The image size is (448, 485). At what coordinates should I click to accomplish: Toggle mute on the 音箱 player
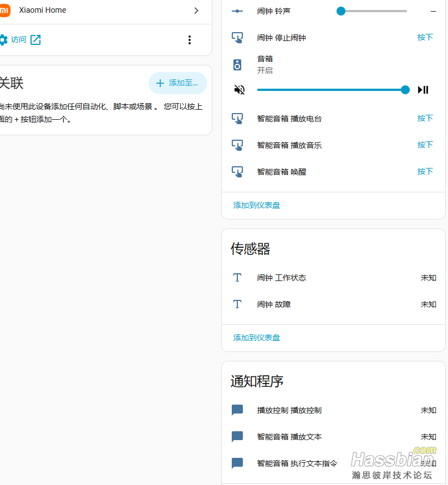[239, 90]
